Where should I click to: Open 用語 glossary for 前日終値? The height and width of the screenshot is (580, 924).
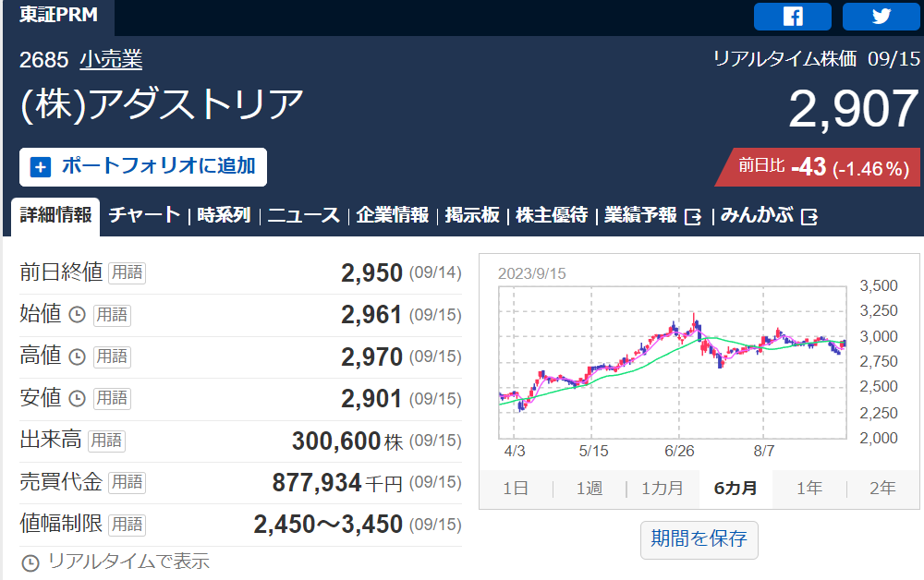click(x=128, y=272)
